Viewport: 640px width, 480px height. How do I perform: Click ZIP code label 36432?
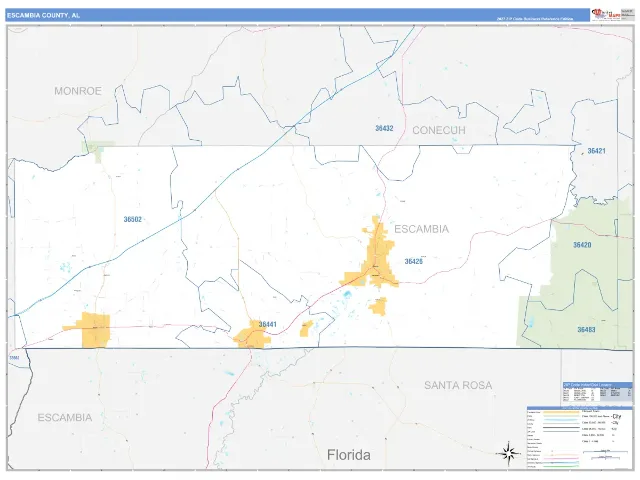pyautogui.click(x=384, y=128)
